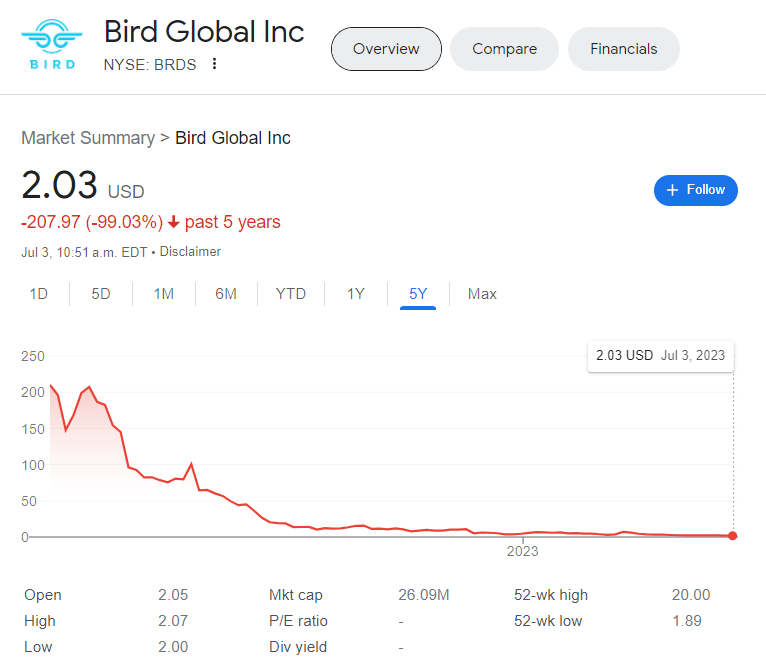
Task: Switch chart to YTD range
Action: coord(291,294)
